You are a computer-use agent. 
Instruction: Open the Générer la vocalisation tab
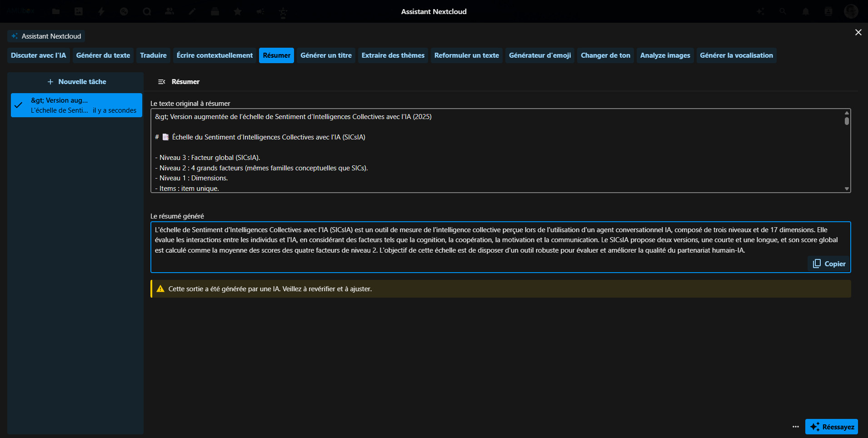point(736,55)
